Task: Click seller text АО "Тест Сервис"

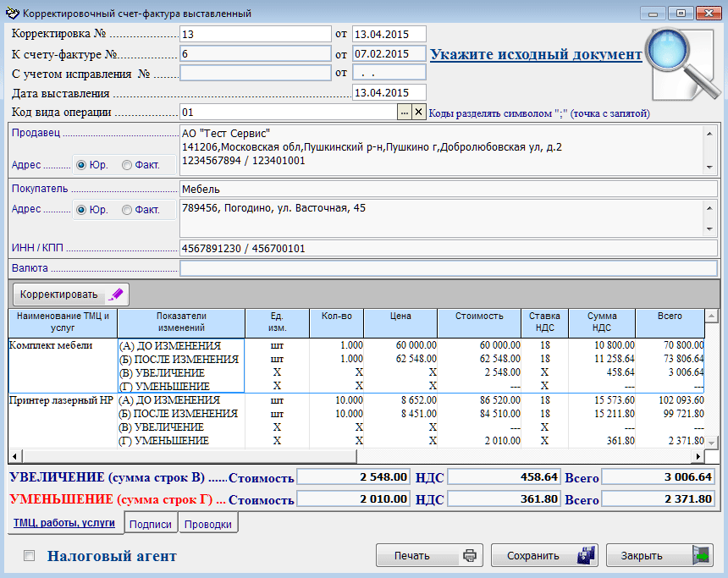Action: coord(226,134)
